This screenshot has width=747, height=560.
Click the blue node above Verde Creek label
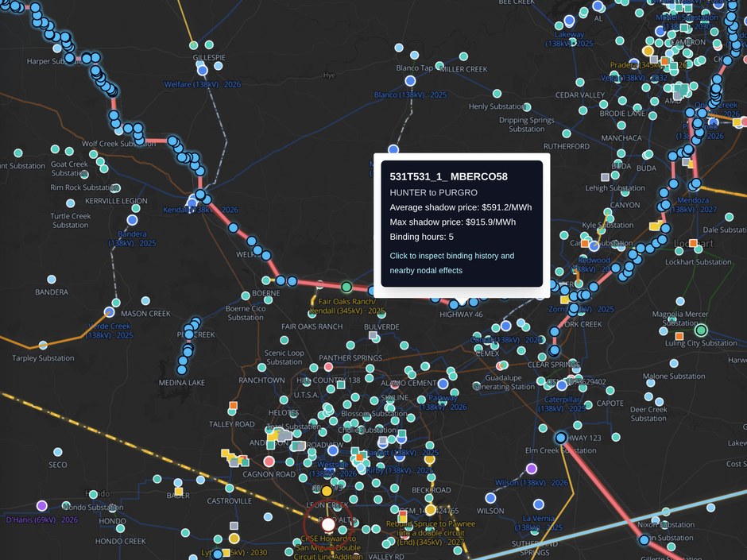(110, 312)
